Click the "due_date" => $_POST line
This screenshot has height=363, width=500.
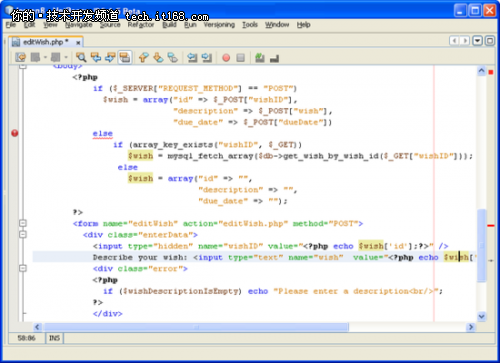252,122
